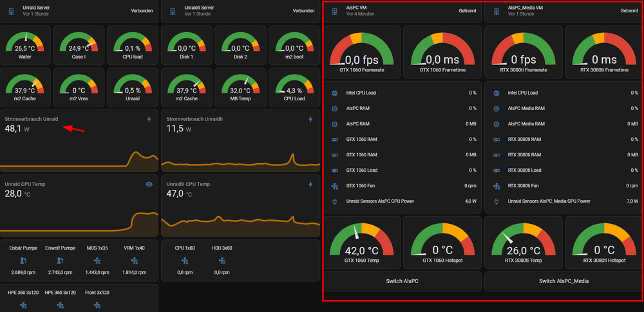Click the lightning icon on UnraidII CPU Temp
Screen dimensions: 644x312
tap(310, 185)
